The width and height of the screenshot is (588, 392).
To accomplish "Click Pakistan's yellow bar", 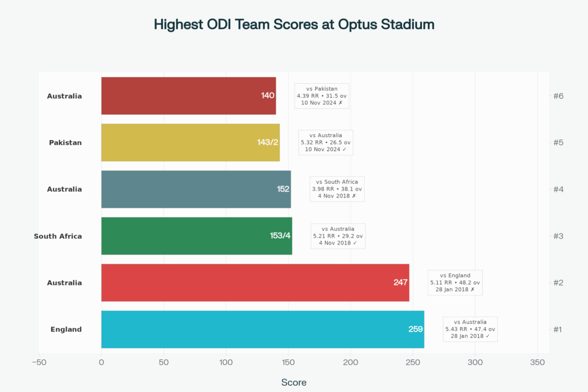I will click(x=190, y=142).
